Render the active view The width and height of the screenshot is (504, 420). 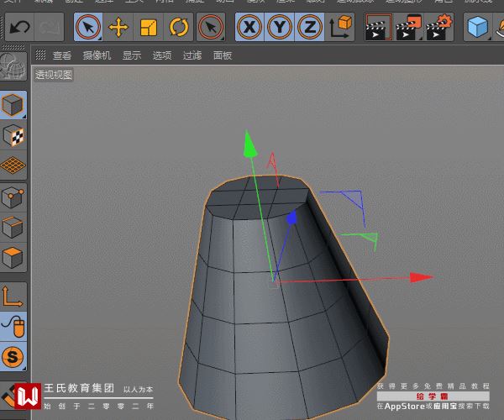(x=378, y=27)
